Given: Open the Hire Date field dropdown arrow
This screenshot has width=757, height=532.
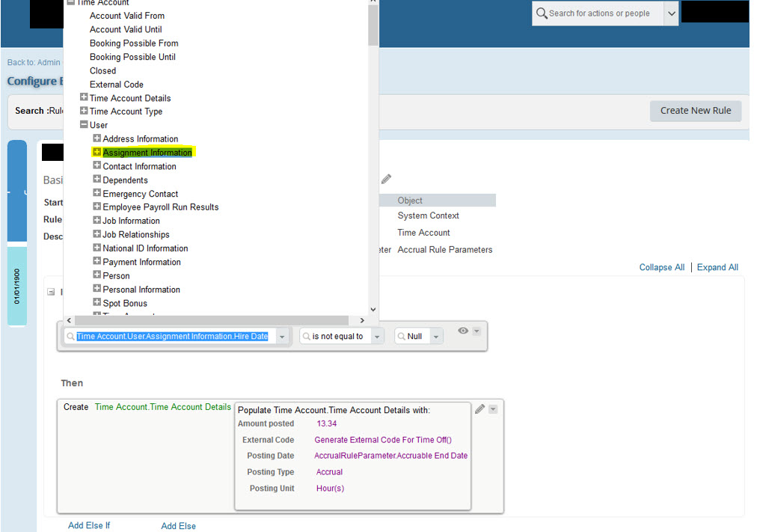Looking at the screenshot, I should pyautogui.click(x=282, y=337).
